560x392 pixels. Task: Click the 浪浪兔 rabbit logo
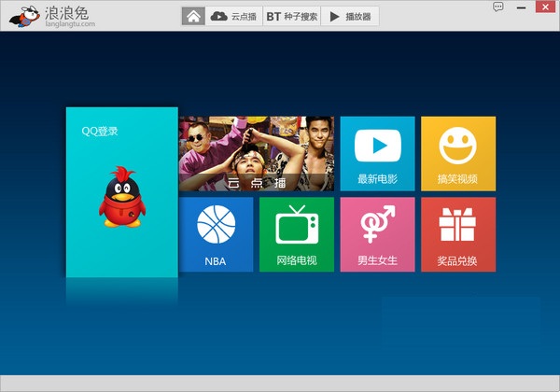pos(24,15)
